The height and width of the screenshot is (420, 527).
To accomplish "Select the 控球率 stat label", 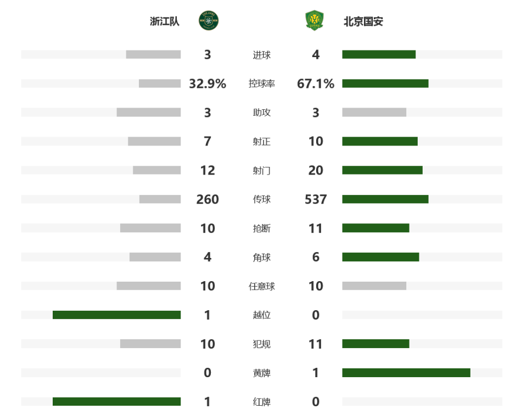I will tap(261, 83).
